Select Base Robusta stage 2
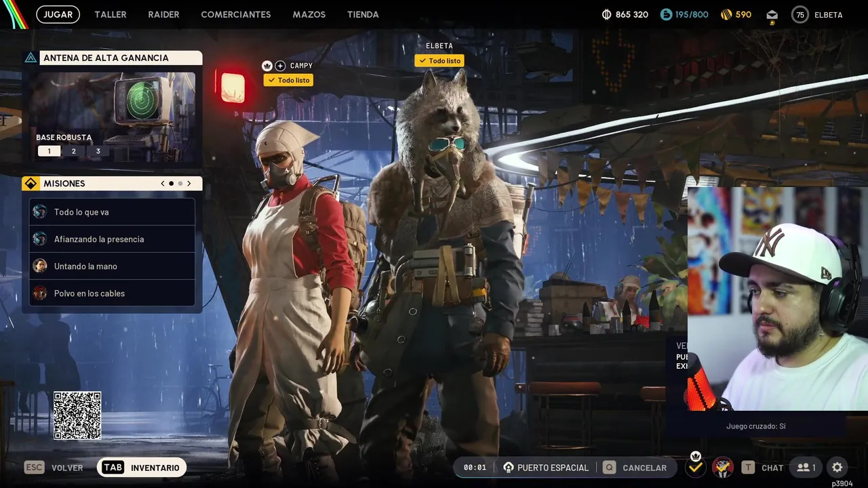This screenshot has width=868, height=488. tap(74, 151)
